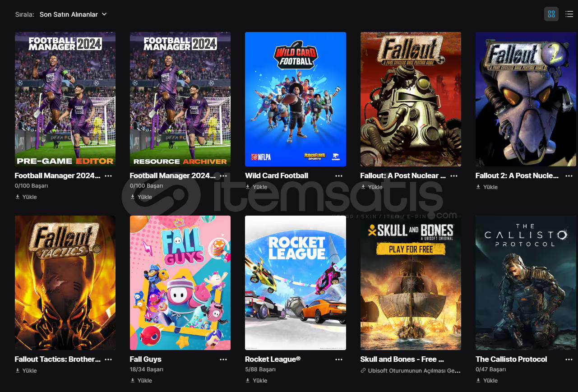Switch to grid view layout
Image resolution: width=578 pixels, height=392 pixels.
(x=551, y=14)
